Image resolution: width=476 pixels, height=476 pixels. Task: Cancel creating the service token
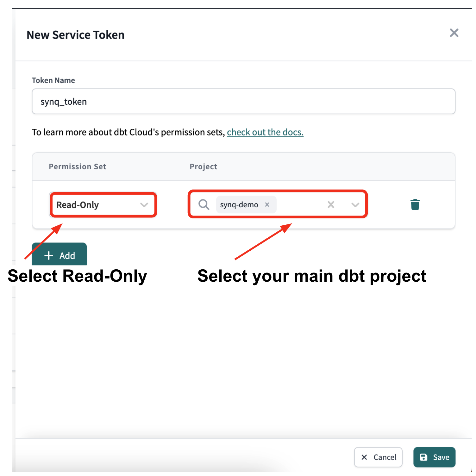[x=378, y=457]
